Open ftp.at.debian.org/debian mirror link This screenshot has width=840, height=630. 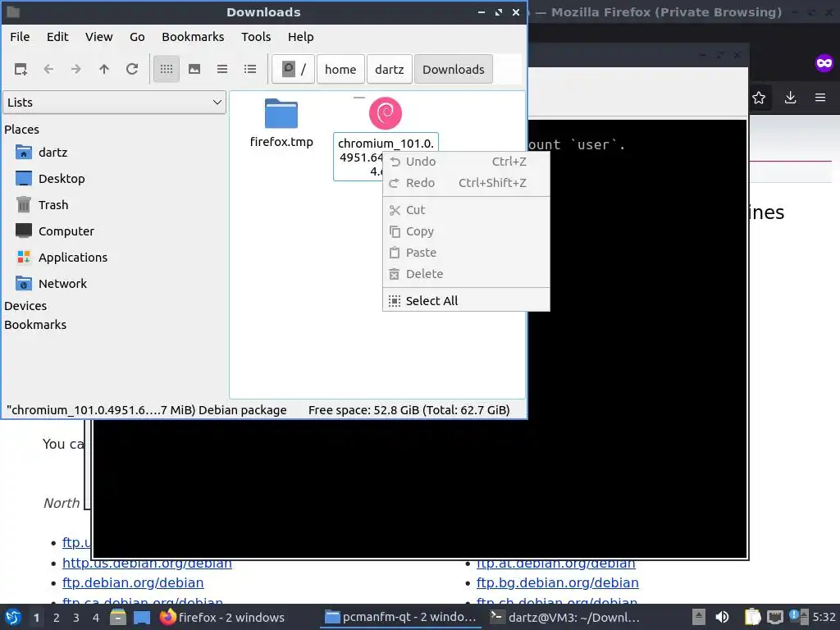(x=556, y=563)
